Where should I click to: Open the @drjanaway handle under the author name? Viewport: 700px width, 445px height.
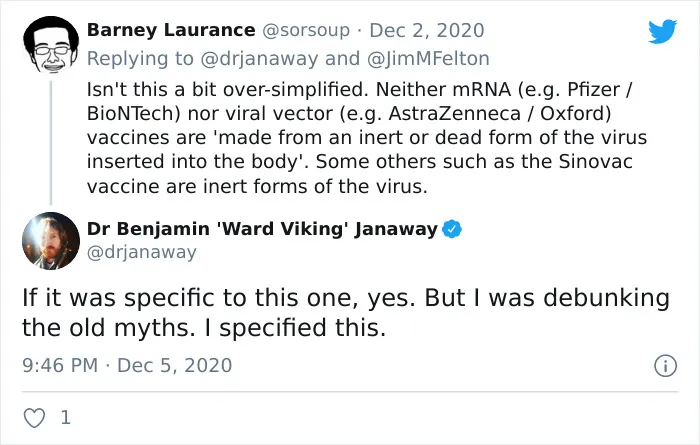click(x=142, y=252)
